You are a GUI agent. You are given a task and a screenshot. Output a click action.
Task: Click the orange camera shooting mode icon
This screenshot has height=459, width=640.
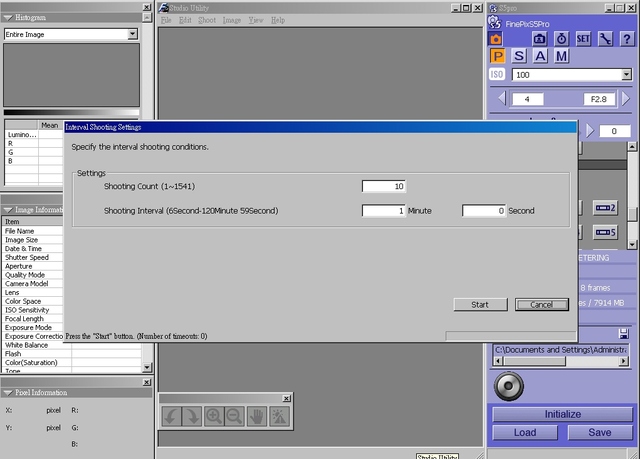(x=496, y=39)
